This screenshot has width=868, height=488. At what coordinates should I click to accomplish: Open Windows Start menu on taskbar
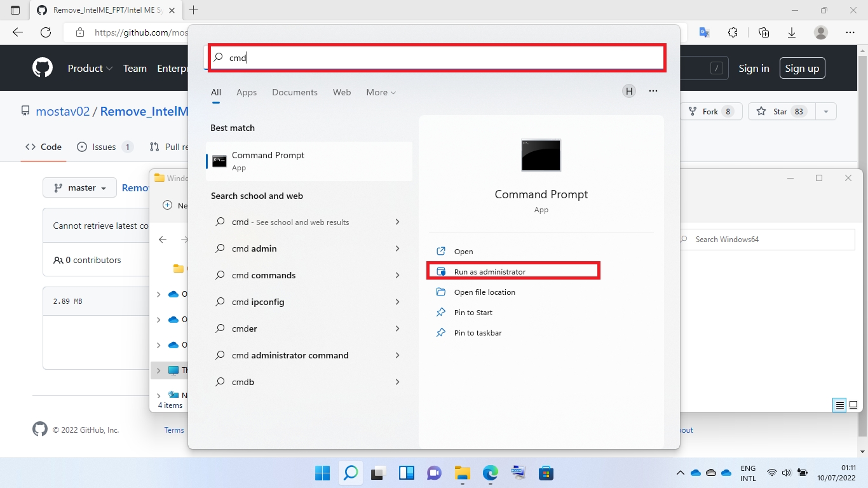[323, 473]
